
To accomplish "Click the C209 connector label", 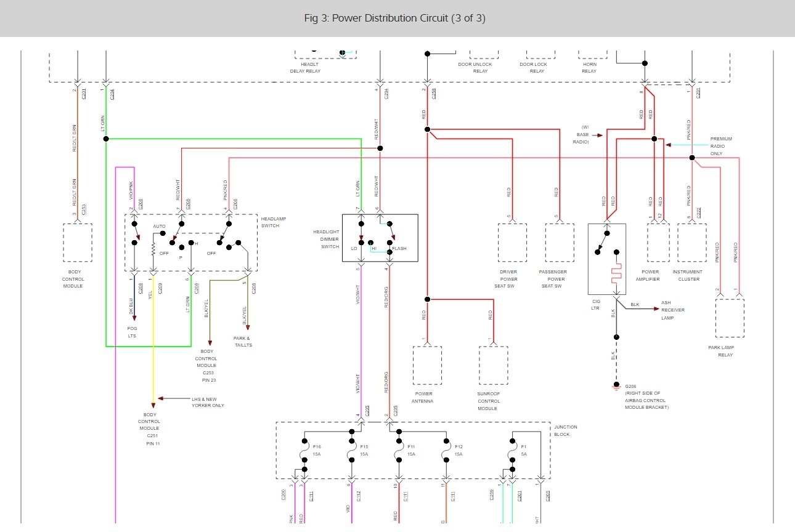I will tap(160, 287).
